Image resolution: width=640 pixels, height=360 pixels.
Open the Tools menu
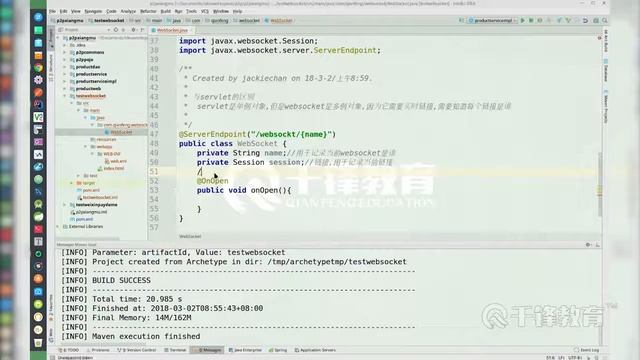(191, 11)
